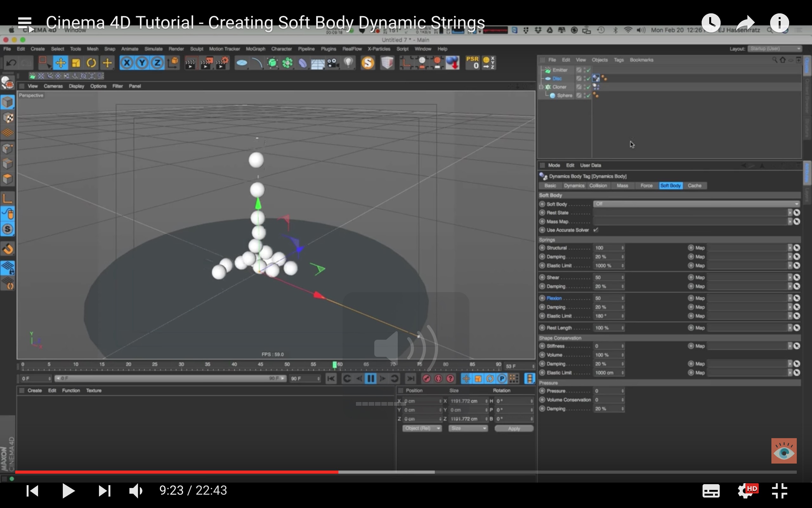The width and height of the screenshot is (812, 508).
Task: Click the Pressure value field
Action: click(x=607, y=391)
